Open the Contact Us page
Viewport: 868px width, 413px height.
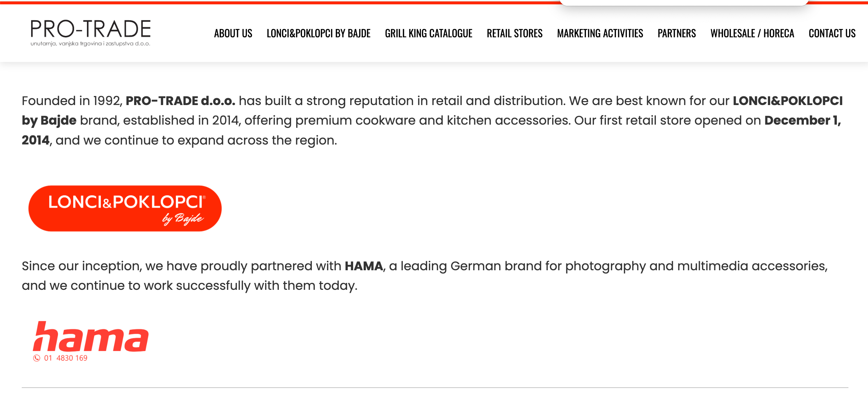[832, 33]
